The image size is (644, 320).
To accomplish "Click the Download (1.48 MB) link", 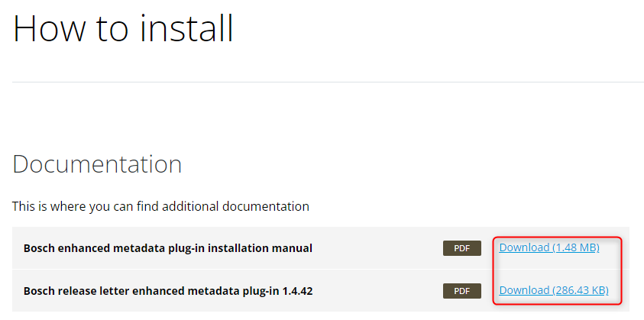I will [549, 247].
